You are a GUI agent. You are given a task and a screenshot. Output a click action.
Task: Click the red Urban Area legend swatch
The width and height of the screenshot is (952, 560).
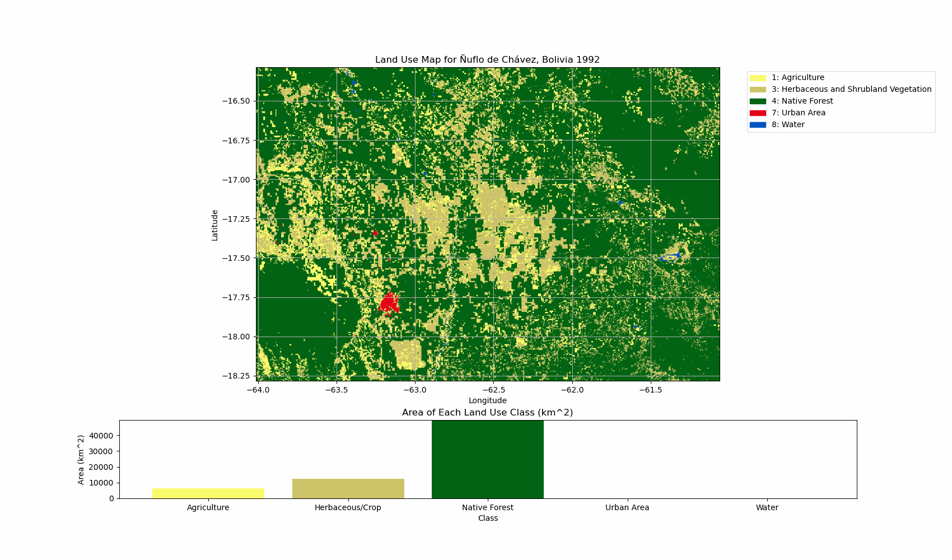click(x=758, y=113)
